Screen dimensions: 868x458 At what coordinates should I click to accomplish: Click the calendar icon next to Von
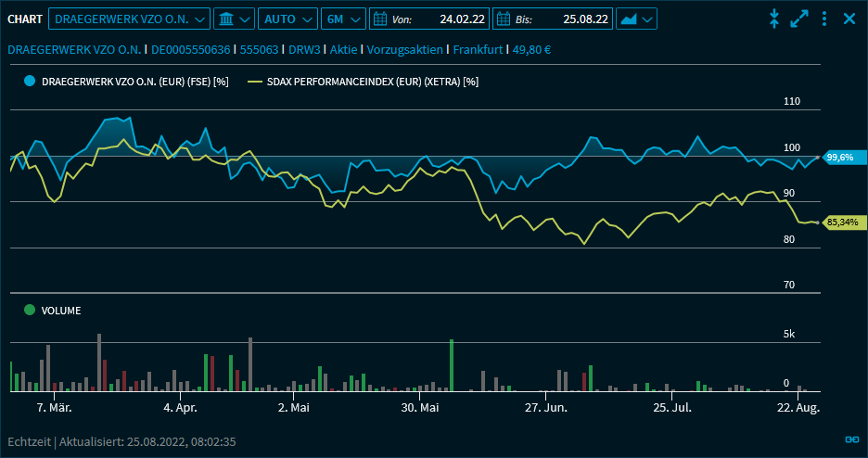[380, 19]
